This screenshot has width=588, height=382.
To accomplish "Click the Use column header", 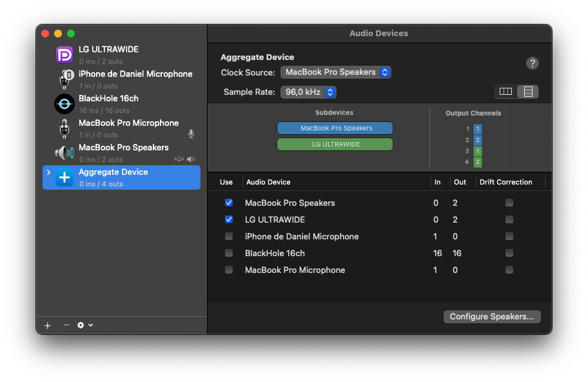I will pos(226,182).
